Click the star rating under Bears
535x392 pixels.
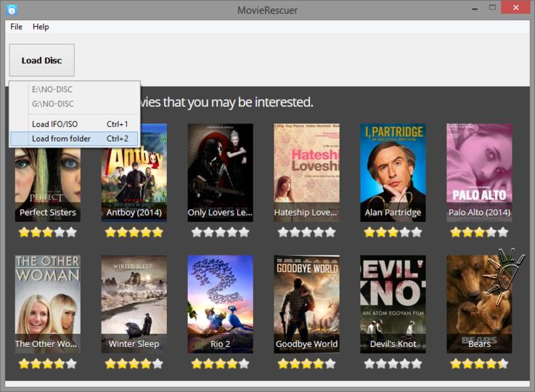point(479,364)
